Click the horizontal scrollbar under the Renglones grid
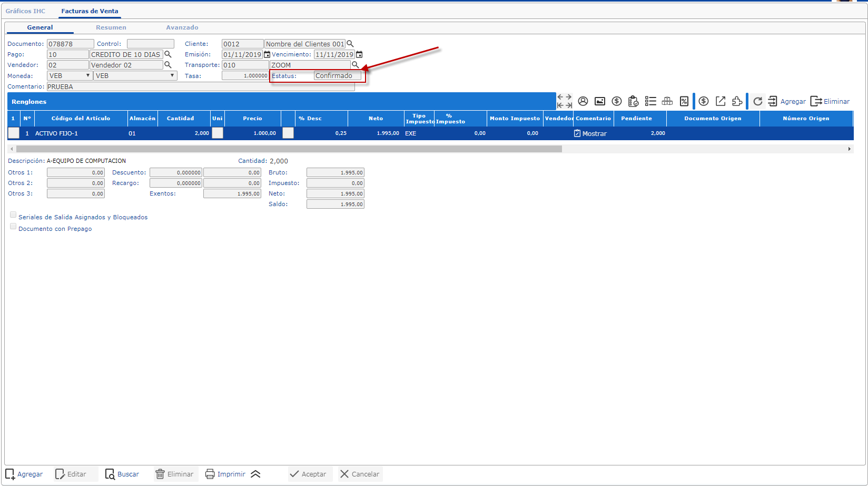Image resolution: width=868 pixels, height=486 pixels. coord(289,149)
